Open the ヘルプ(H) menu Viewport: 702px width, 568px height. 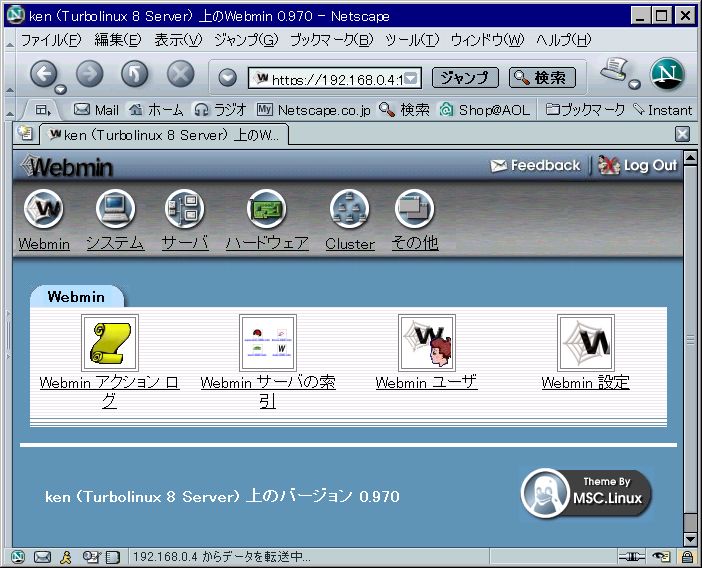(x=563, y=40)
